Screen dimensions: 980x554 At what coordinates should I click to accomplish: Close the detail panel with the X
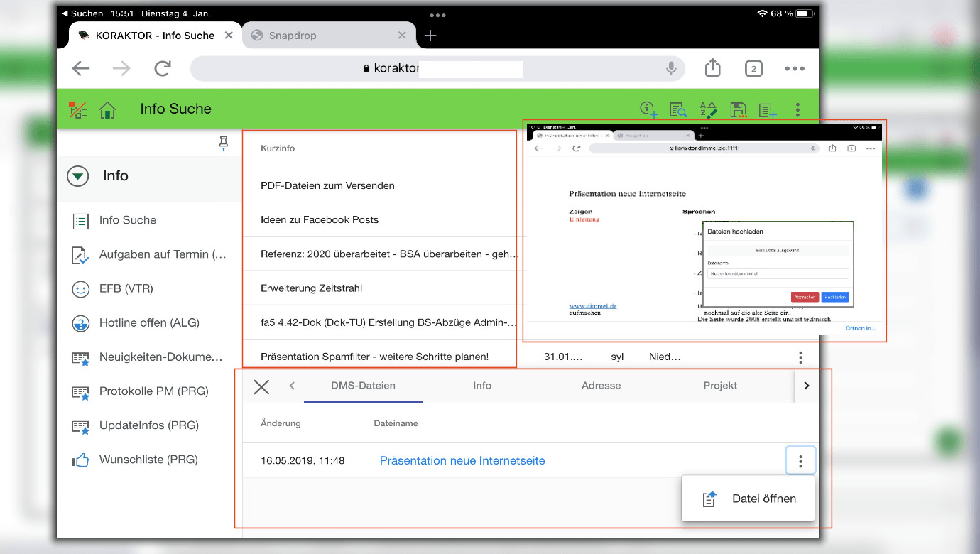coord(261,386)
